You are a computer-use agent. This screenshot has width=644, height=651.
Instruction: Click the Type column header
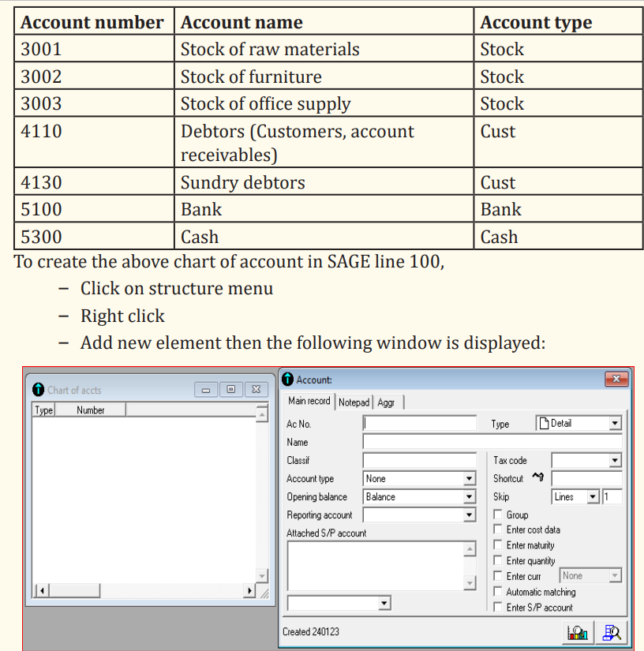44,410
